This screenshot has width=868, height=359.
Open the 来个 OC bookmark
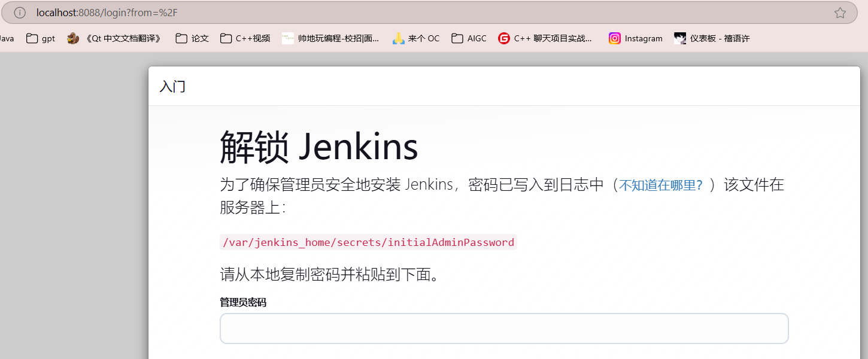pos(416,38)
